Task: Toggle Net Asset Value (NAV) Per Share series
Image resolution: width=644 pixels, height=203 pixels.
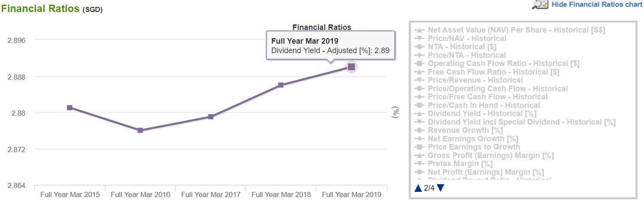Action: (x=516, y=30)
